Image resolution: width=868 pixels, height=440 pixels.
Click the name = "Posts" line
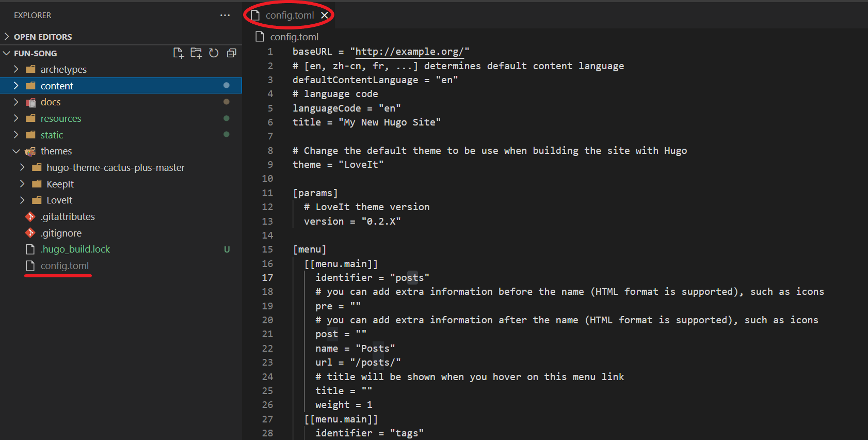(x=355, y=349)
